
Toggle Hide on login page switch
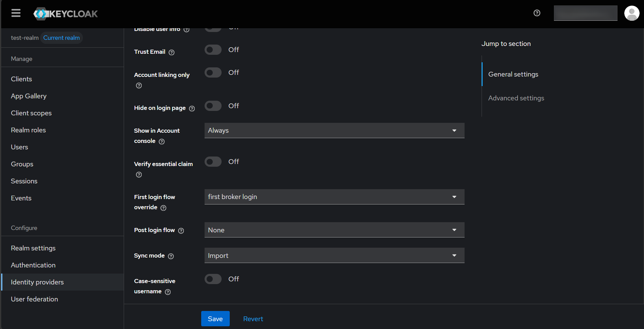click(213, 106)
